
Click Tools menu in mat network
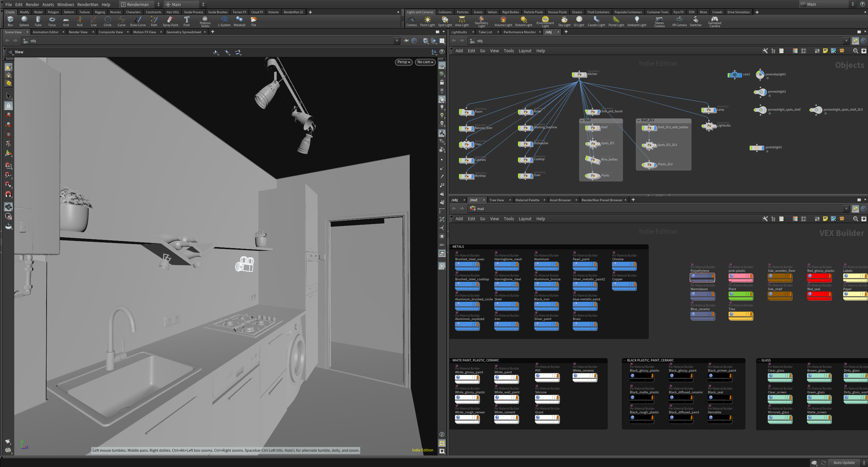508,219
